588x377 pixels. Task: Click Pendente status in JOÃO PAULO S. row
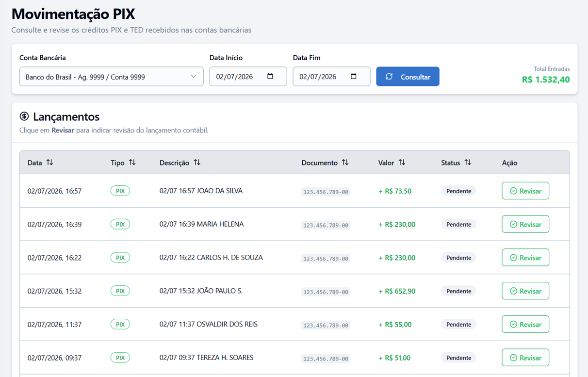point(458,291)
